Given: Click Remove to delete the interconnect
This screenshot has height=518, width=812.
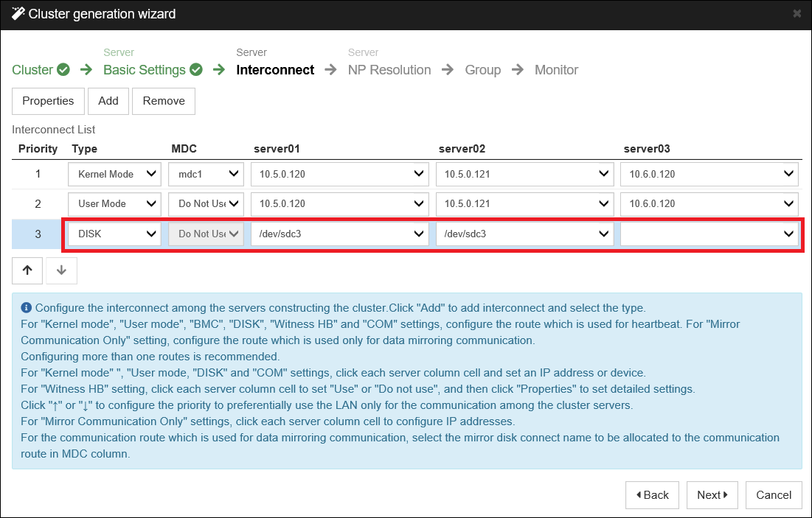Looking at the screenshot, I should [164, 101].
